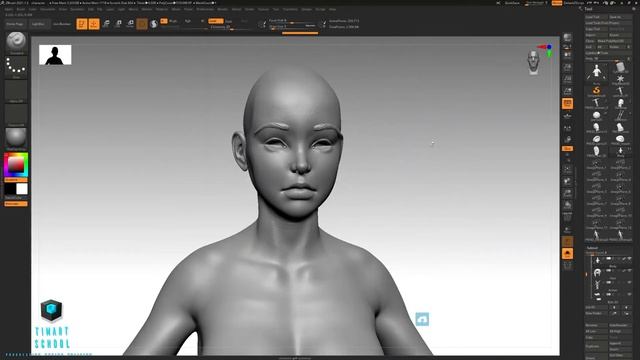640x360 pixels.
Task: Select the Sphere3D tool thumbnail
Action: [x=596, y=116]
